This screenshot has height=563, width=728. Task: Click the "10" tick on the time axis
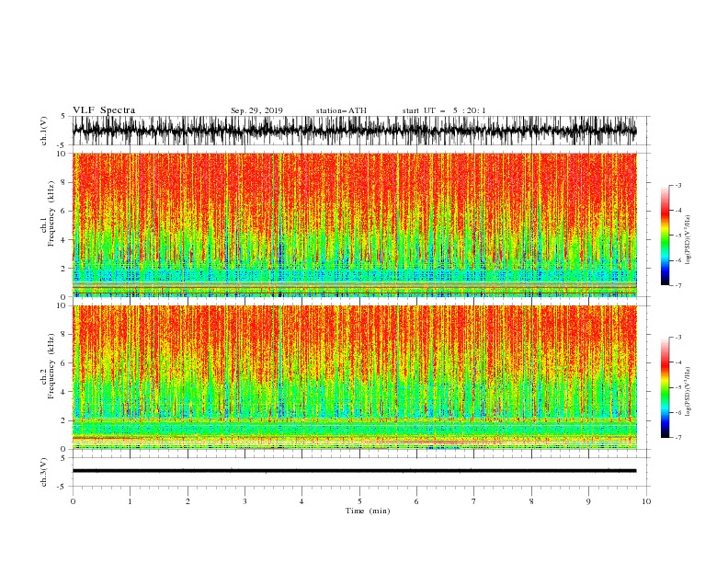646,501
